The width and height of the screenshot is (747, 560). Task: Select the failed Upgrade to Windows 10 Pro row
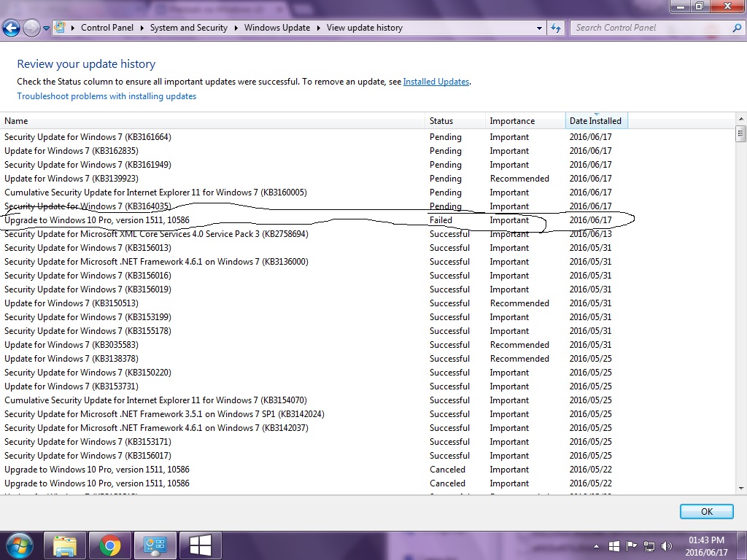click(314, 220)
